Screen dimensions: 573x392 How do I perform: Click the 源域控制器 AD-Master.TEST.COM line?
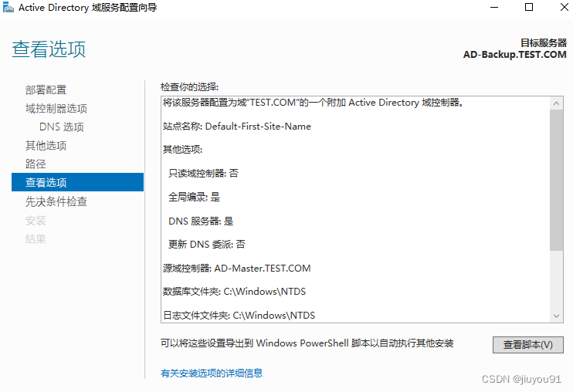(237, 269)
